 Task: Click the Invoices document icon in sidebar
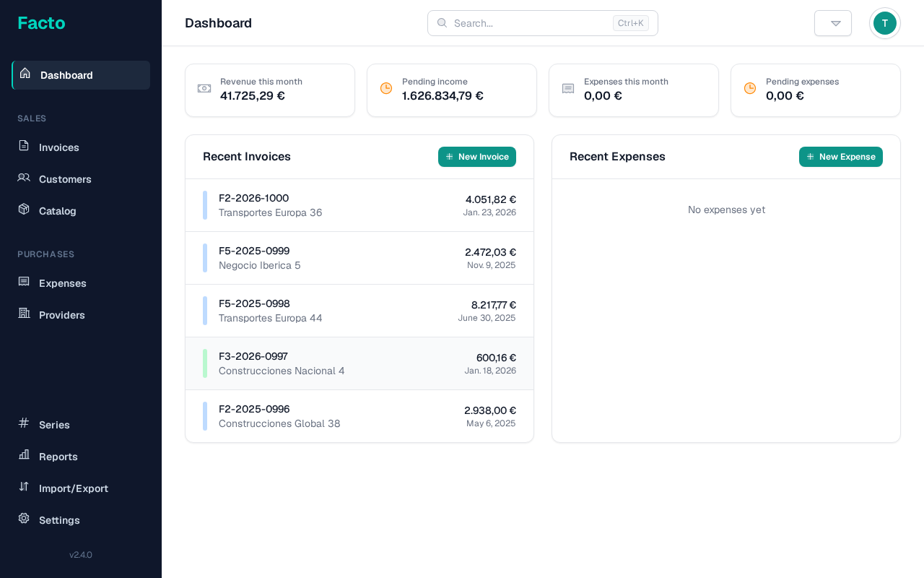(x=24, y=146)
